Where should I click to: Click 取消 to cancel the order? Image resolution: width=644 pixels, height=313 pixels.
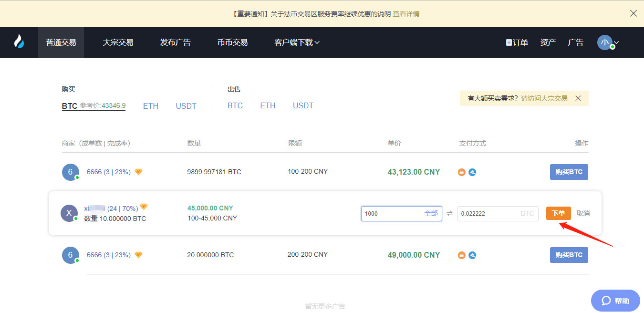pyautogui.click(x=583, y=213)
